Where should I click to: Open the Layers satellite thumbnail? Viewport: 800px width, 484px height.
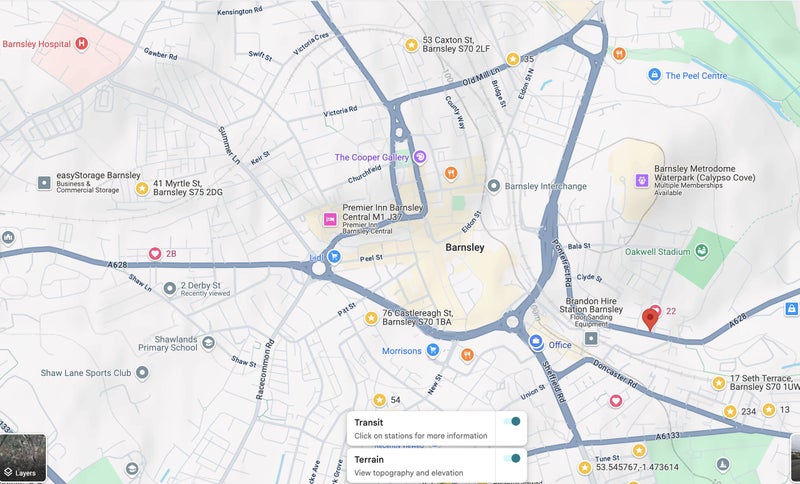pyautogui.click(x=23, y=457)
